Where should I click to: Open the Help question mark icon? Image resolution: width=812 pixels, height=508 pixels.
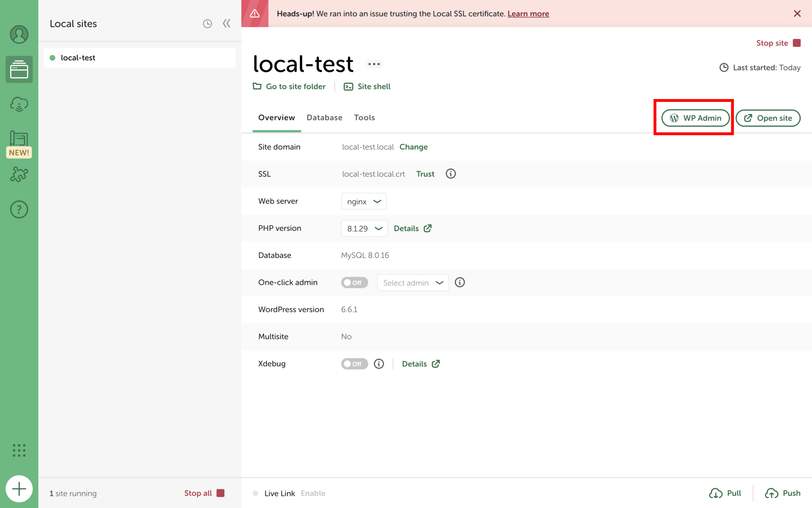tap(19, 209)
